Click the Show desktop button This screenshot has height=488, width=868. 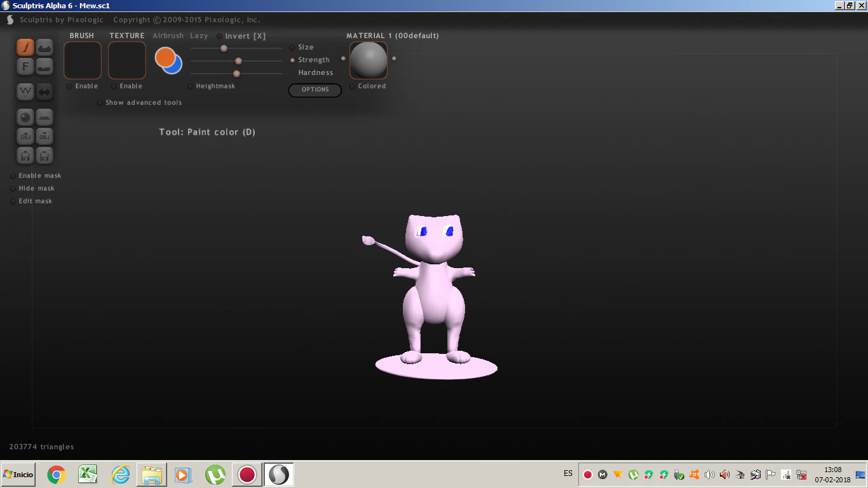pos(860,475)
